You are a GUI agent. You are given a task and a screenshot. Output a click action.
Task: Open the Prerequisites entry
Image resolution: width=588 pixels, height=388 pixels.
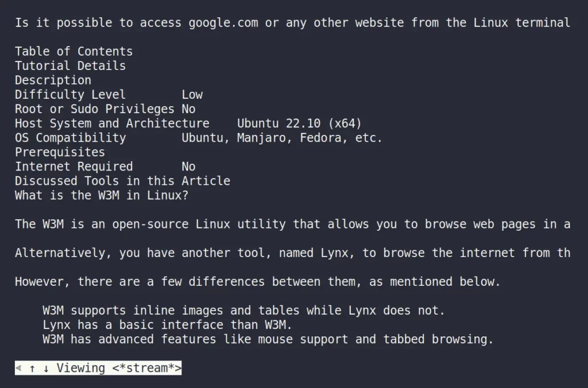coord(60,152)
